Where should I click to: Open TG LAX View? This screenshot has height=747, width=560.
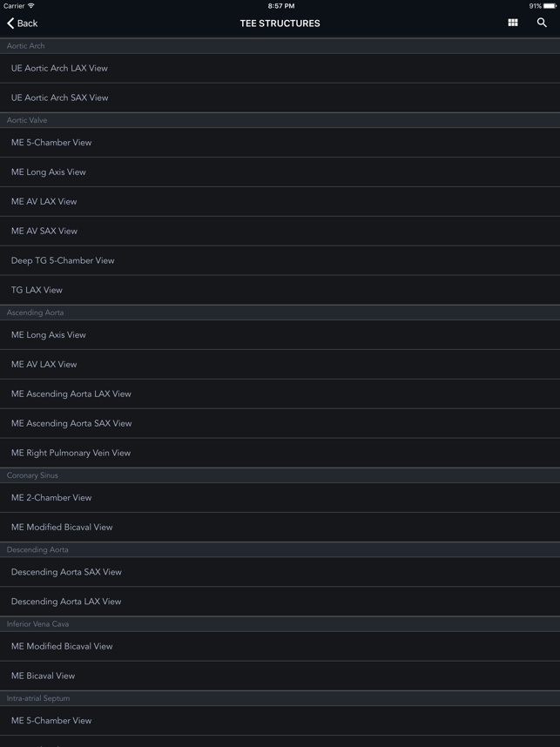37,290
